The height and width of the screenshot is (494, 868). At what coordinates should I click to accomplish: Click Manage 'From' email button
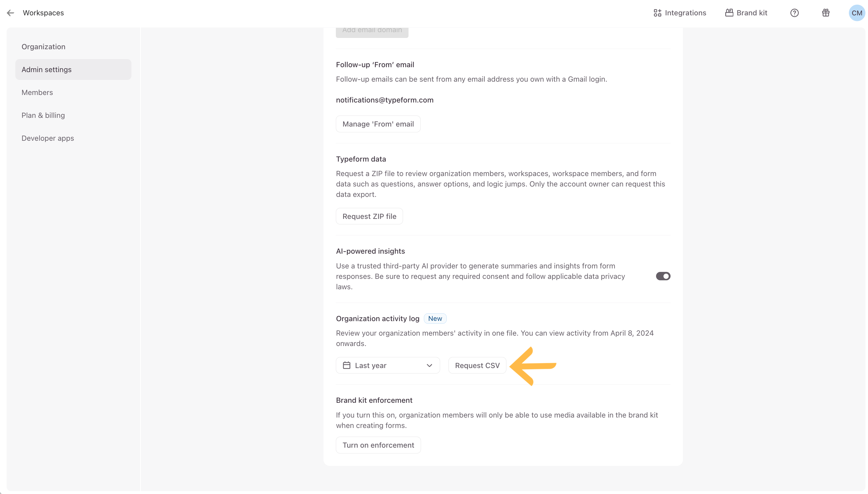pos(378,124)
